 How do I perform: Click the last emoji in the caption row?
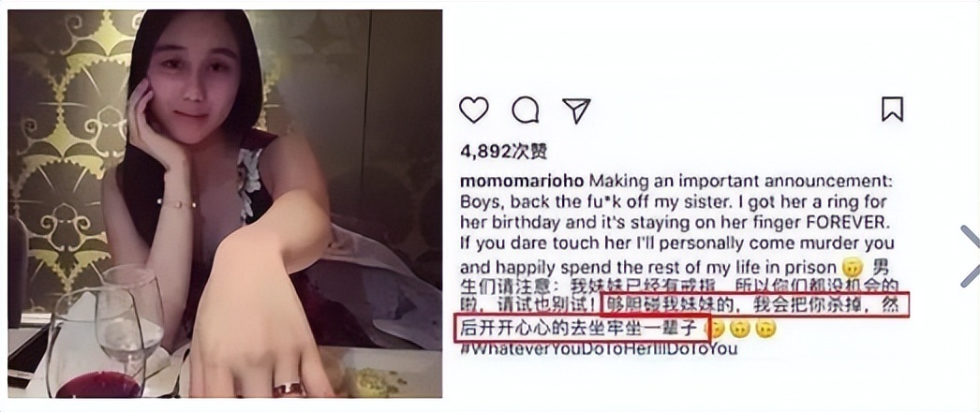click(765, 329)
